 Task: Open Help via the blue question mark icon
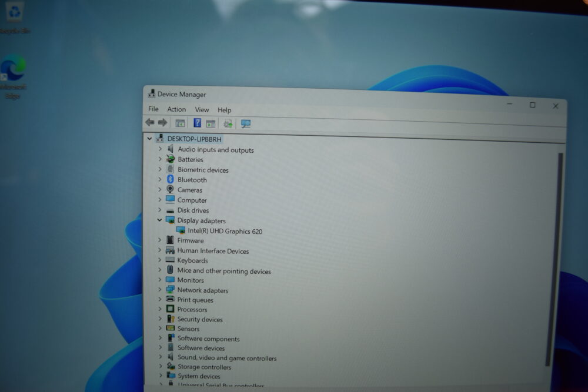point(197,123)
